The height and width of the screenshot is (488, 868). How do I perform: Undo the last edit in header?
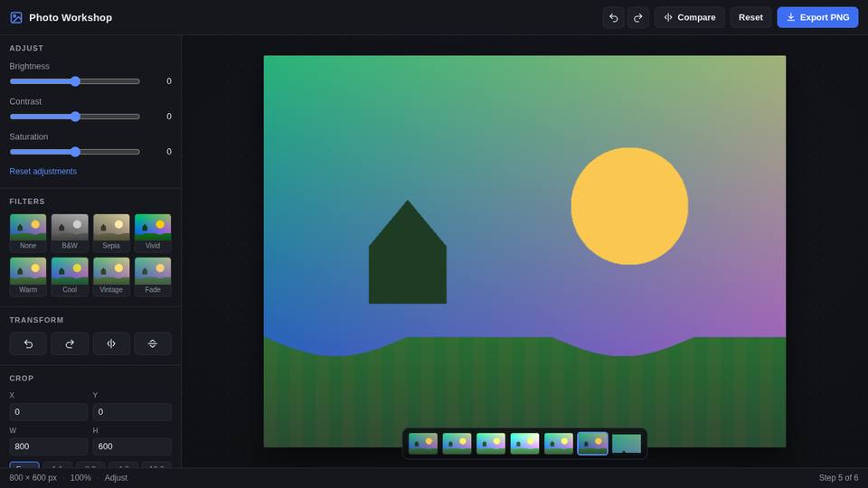point(613,18)
